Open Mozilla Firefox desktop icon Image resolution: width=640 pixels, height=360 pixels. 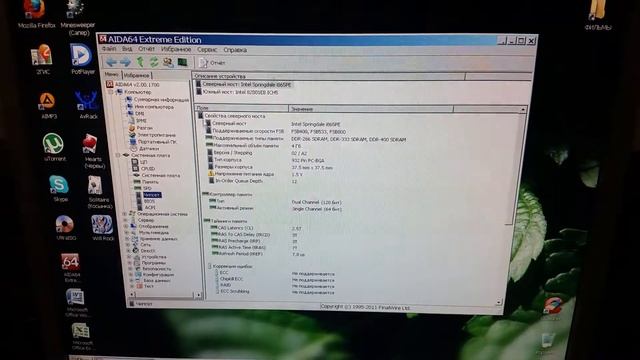point(36,15)
